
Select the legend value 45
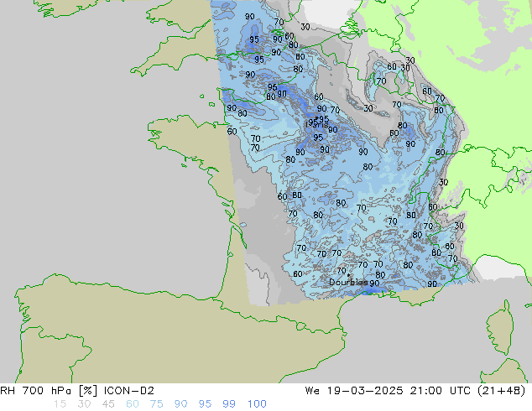point(108,404)
